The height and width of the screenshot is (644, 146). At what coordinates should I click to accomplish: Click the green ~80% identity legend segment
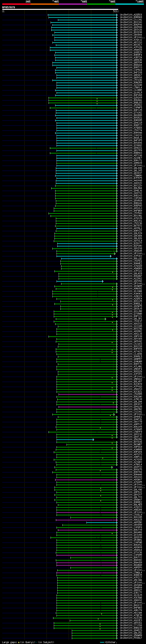101,4
